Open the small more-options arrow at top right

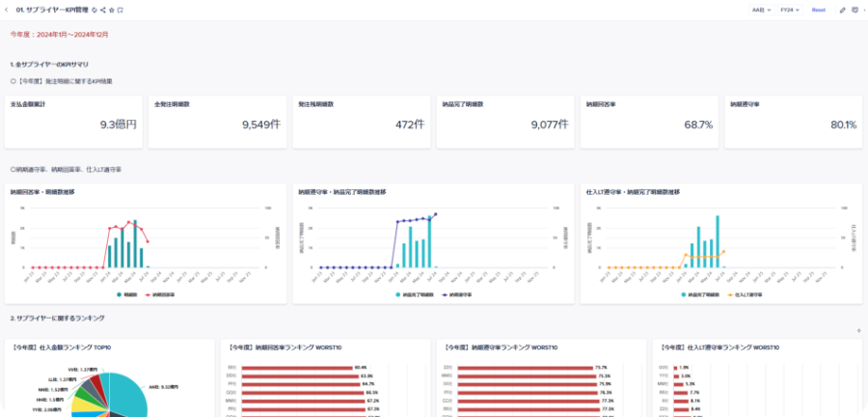coord(863,10)
